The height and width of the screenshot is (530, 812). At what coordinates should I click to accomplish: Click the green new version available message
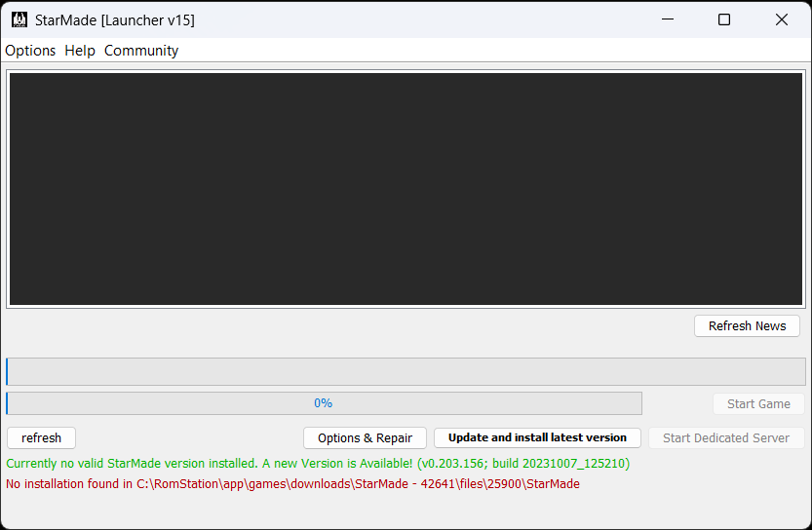(318, 464)
